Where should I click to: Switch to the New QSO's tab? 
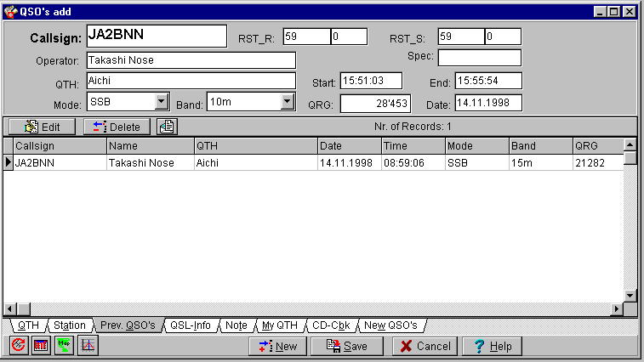tap(390, 325)
